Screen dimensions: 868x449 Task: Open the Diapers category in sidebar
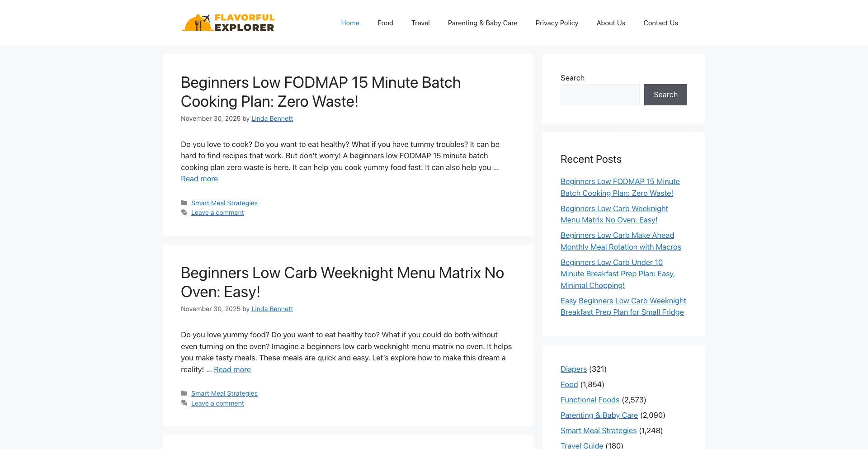(x=573, y=369)
